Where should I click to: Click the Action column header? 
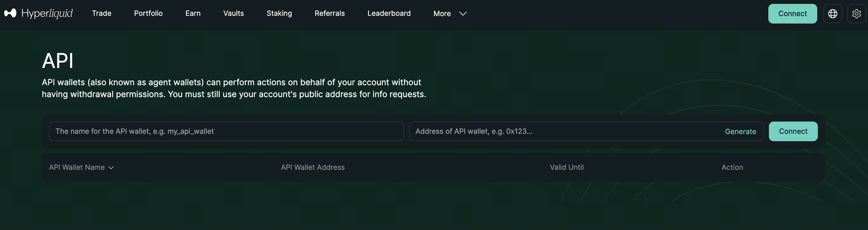732,167
